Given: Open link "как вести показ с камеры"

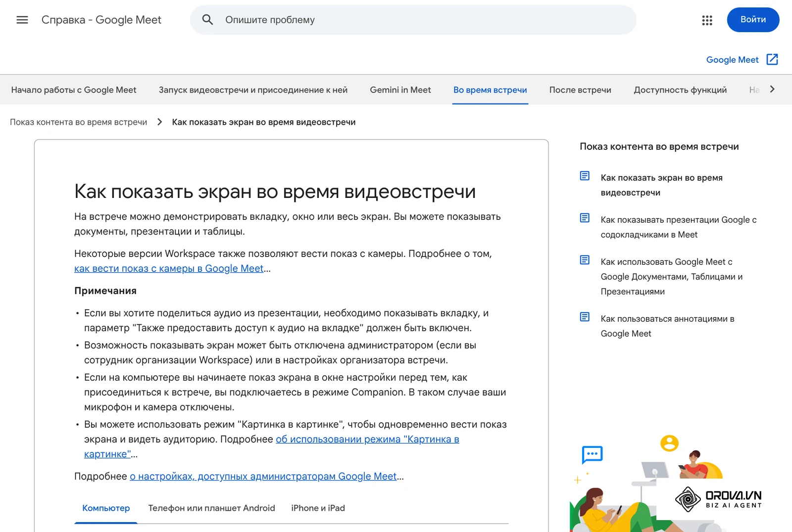Looking at the screenshot, I should pos(169,268).
